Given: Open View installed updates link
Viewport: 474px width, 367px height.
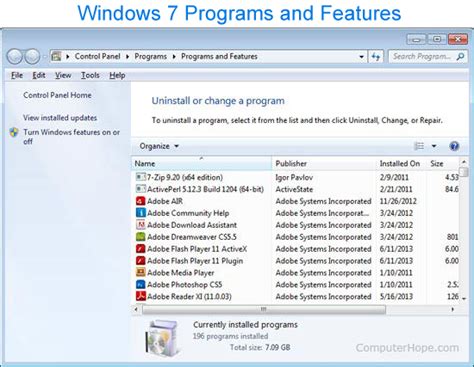Looking at the screenshot, I should [x=60, y=118].
